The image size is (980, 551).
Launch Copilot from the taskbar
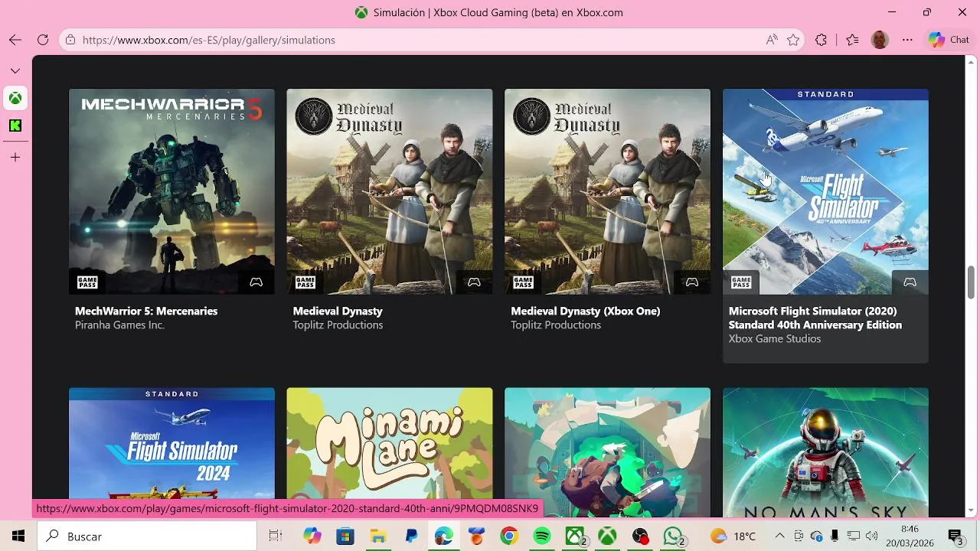[x=312, y=536]
